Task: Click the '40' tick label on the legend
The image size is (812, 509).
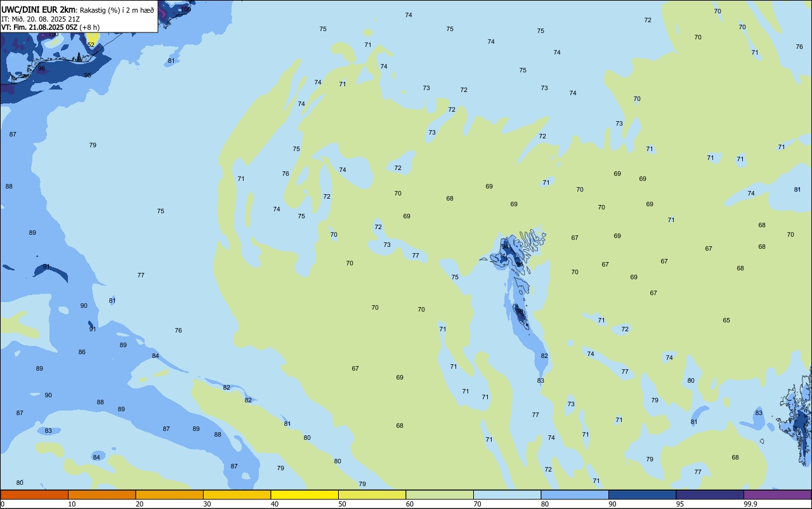Action: (x=275, y=504)
